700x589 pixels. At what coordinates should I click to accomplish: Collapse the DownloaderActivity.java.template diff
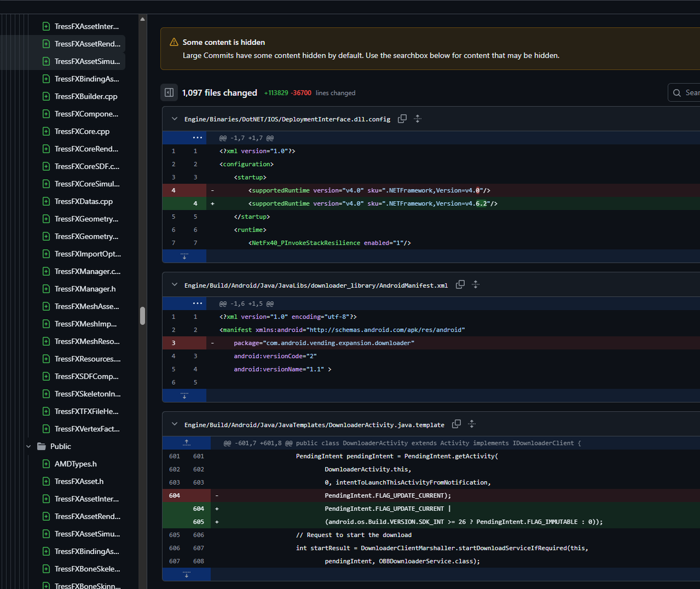174,424
